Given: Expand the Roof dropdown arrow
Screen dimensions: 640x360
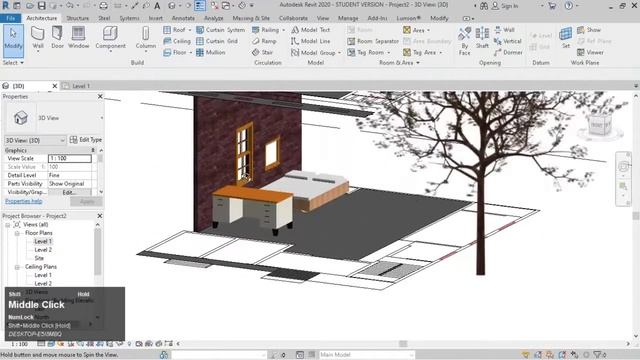Looking at the screenshot, I should pos(189,30).
